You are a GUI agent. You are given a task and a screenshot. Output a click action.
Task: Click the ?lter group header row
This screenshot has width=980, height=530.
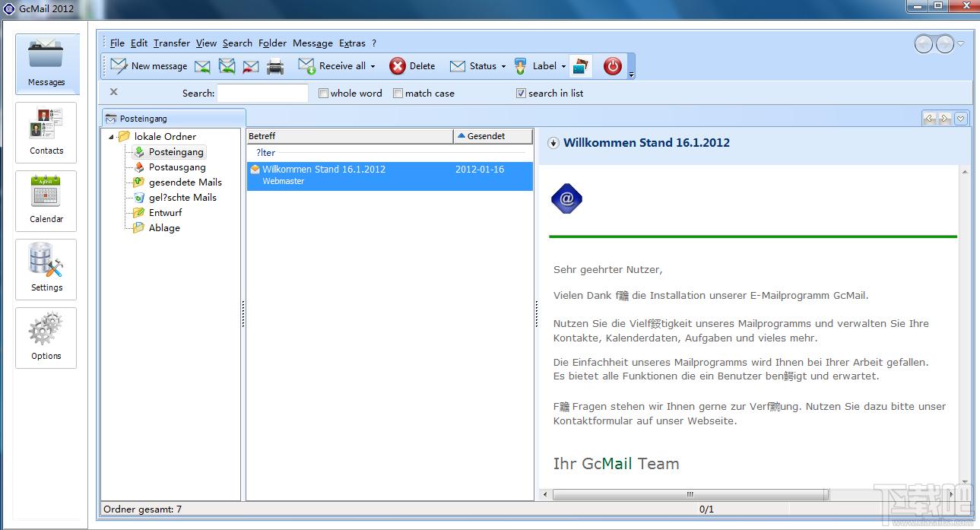coord(390,153)
